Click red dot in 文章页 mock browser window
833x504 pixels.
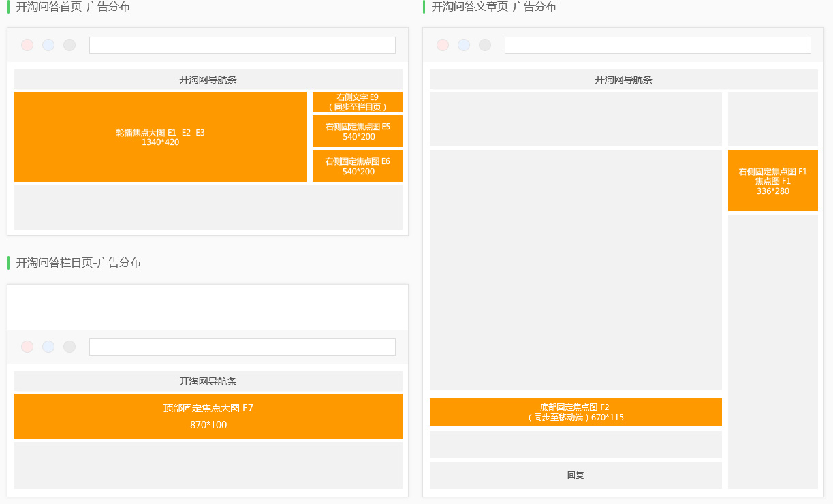pyautogui.click(x=443, y=45)
